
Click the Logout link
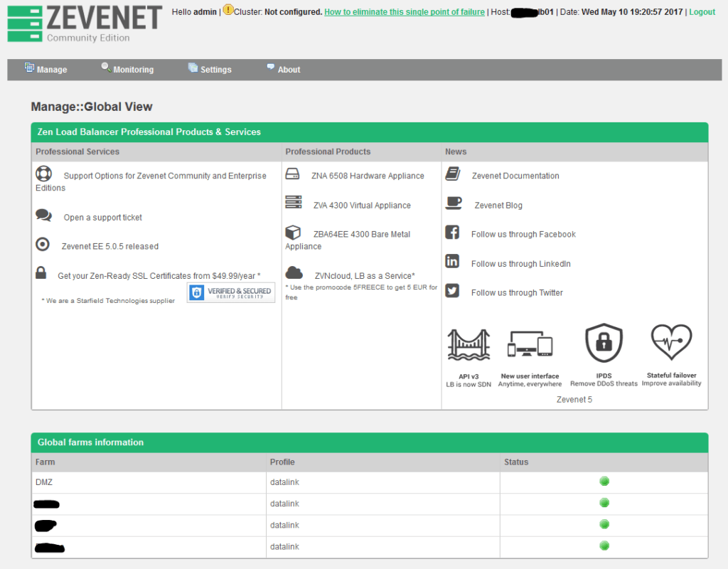coord(702,12)
